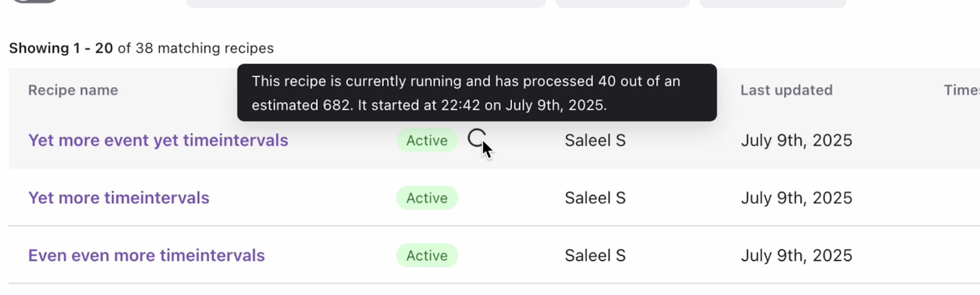This screenshot has height=295, width=980.
Task: Sort by the Recipe name column header
Action: (73, 90)
